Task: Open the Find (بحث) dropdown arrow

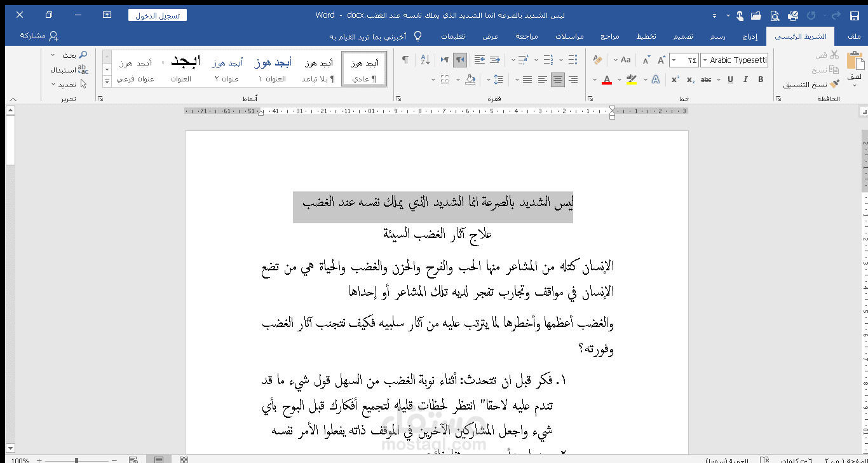Action: (x=53, y=55)
